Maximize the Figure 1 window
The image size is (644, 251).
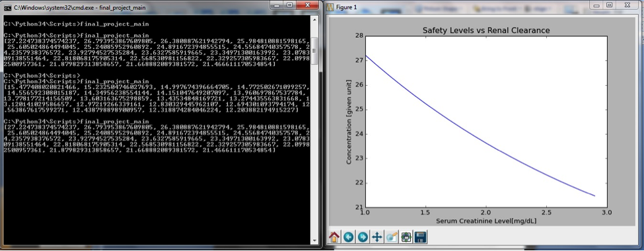pyautogui.click(x=610, y=5)
